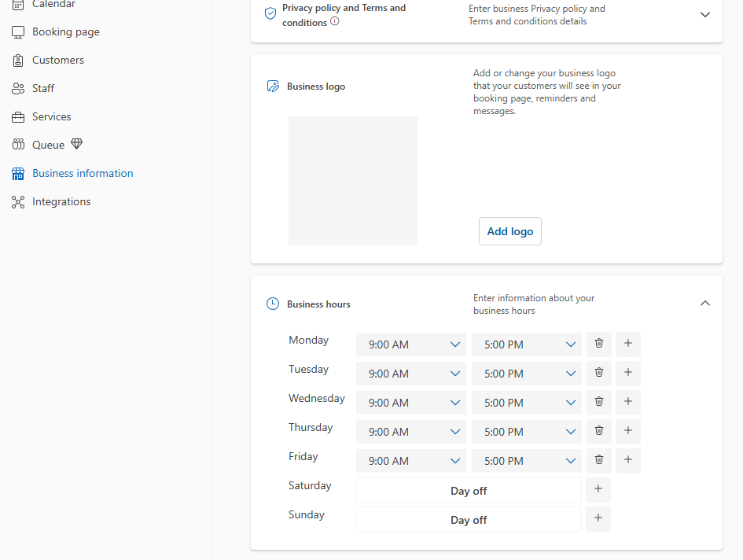Click the Booking page monitor icon
This screenshot has height=560, width=743.
click(x=18, y=32)
